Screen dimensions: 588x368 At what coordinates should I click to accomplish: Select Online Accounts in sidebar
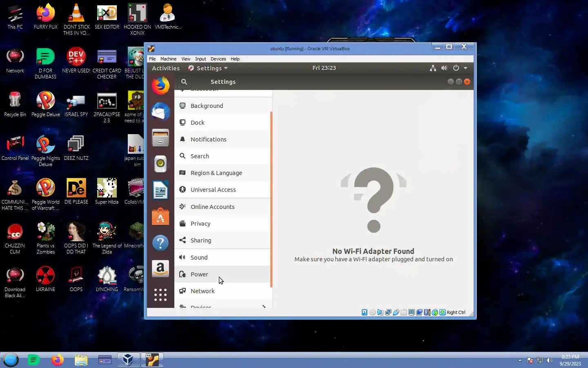[223, 206]
